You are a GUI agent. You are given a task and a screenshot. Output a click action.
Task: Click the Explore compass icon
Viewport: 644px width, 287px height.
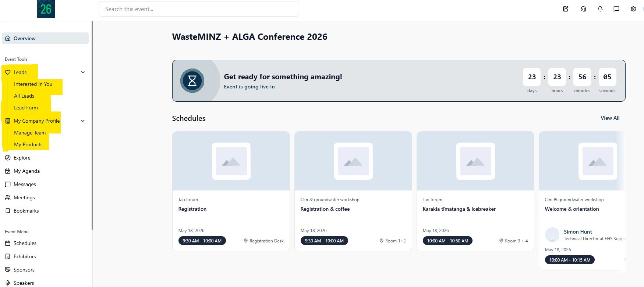(8, 158)
